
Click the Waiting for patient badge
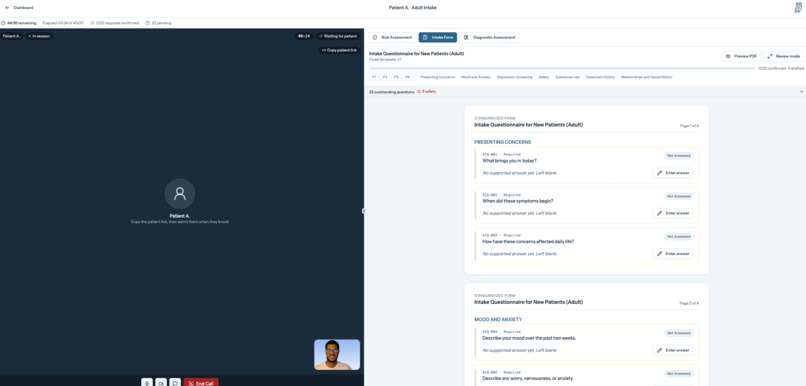coord(337,36)
